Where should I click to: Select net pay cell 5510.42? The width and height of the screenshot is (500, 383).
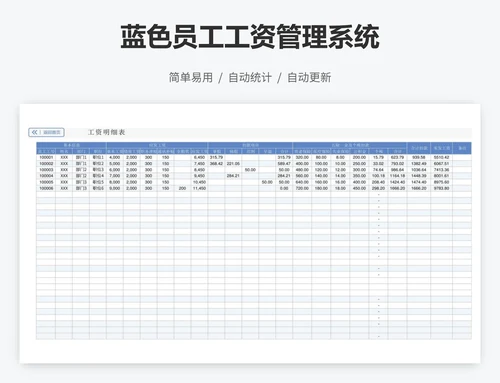(x=442, y=157)
